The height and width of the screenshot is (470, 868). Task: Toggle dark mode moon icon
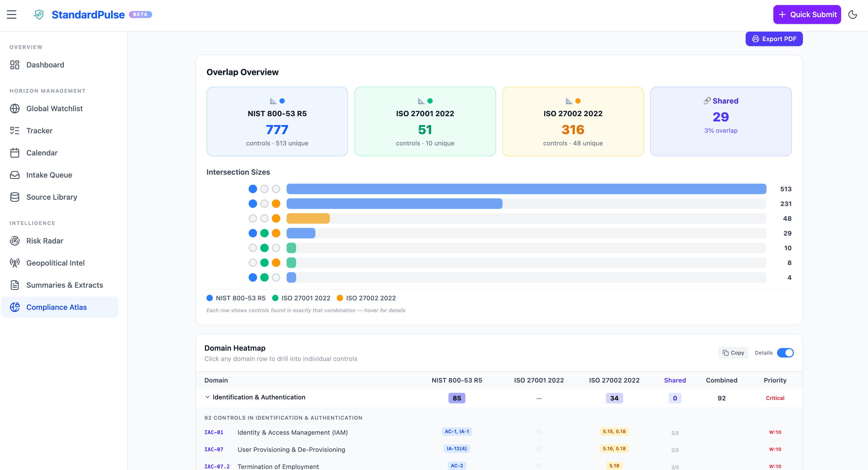coord(852,14)
